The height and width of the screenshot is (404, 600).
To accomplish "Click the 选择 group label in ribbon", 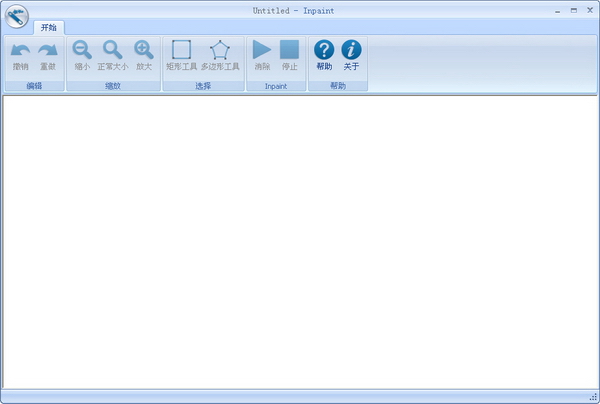I will tap(203, 86).
